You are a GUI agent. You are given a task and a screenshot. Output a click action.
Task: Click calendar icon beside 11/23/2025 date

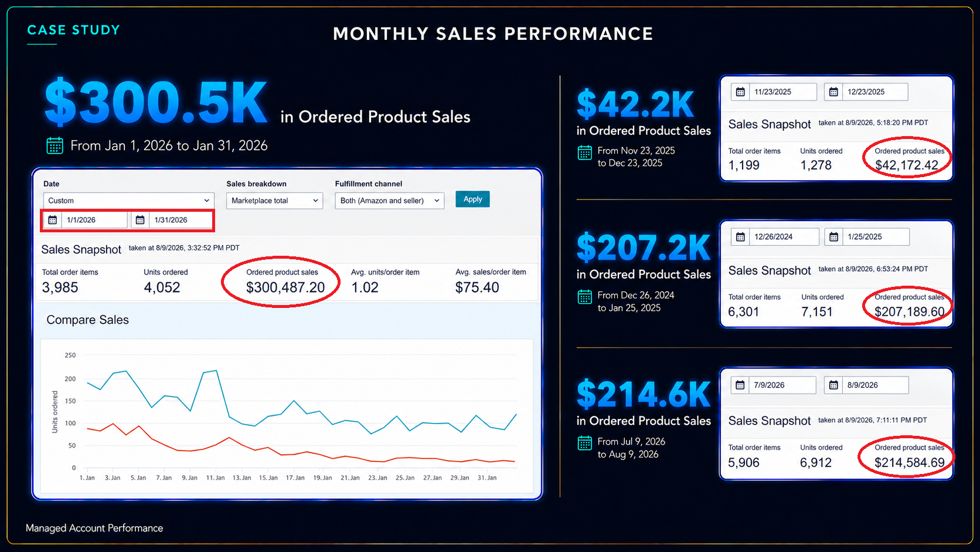(740, 92)
